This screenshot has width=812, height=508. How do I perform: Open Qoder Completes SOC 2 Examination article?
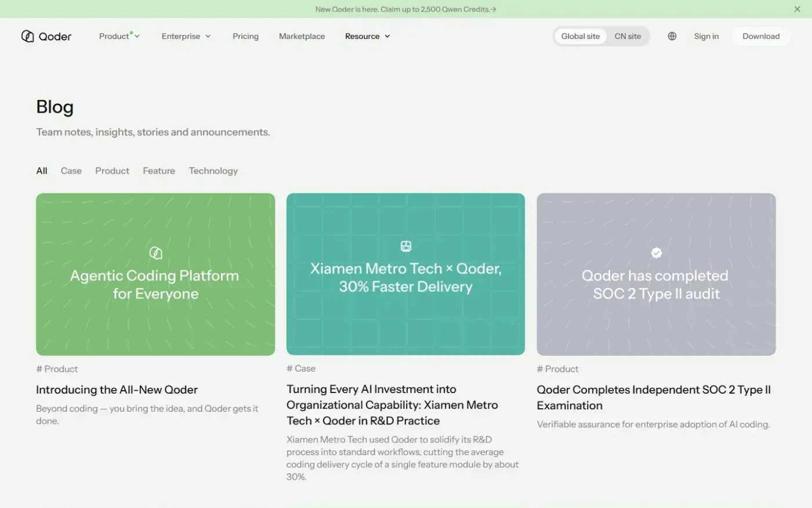pyautogui.click(x=654, y=397)
